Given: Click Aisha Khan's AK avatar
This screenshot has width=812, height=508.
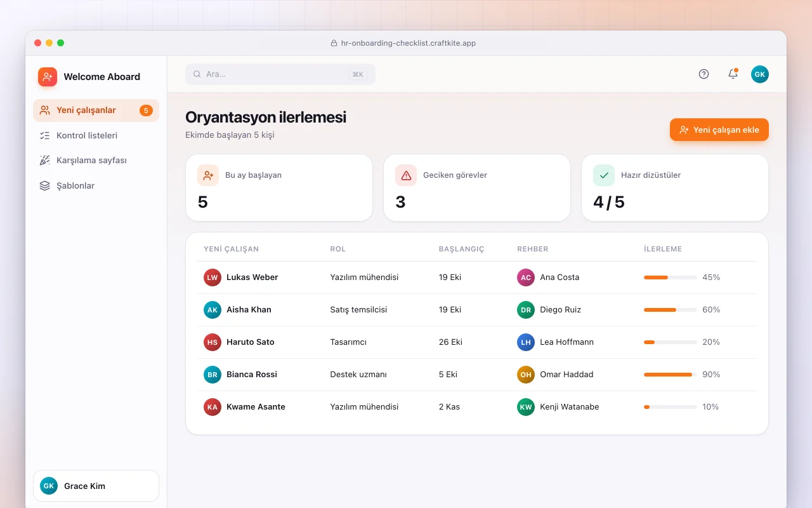Looking at the screenshot, I should click(x=213, y=310).
